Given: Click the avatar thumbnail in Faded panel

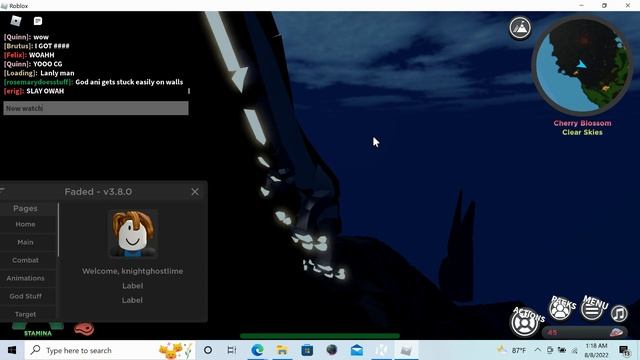Looking at the screenshot, I should 133,233.
